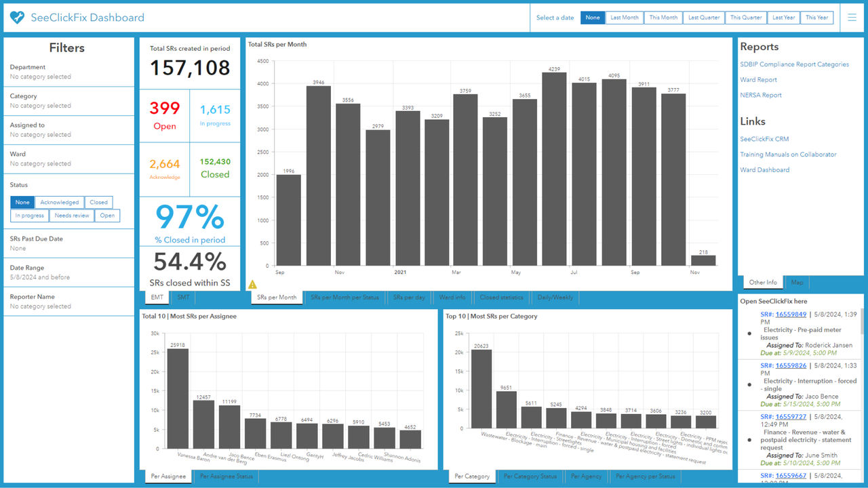Open service request 16559667 link

(791, 476)
